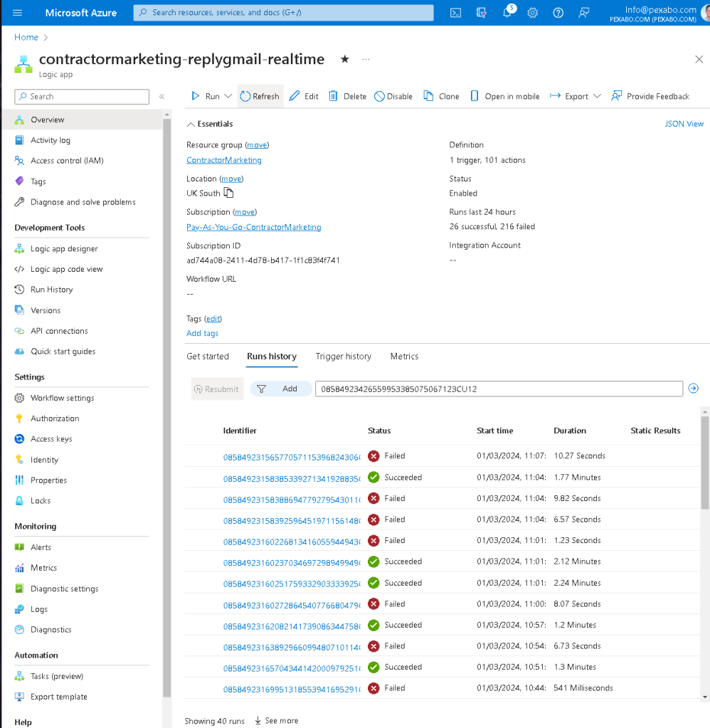The height and width of the screenshot is (728, 710).
Task: Click Provide Feedback in toolbar
Action: coord(650,96)
